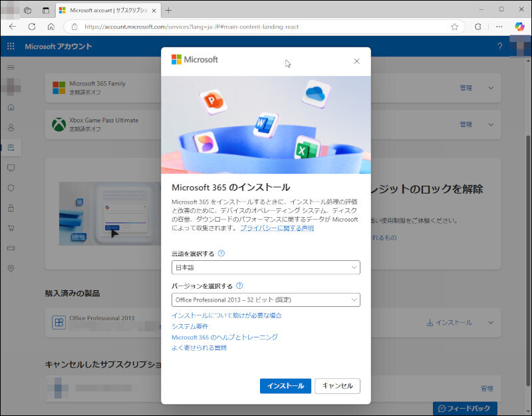Open the よく寄せられる質問 link
The height and width of the screenshot is (416, 532).
199,347
